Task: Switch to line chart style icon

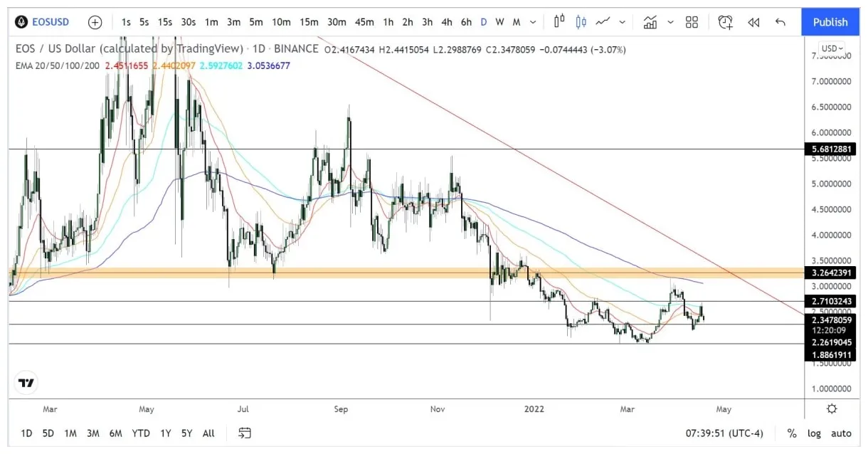Action: coord(601,22)
